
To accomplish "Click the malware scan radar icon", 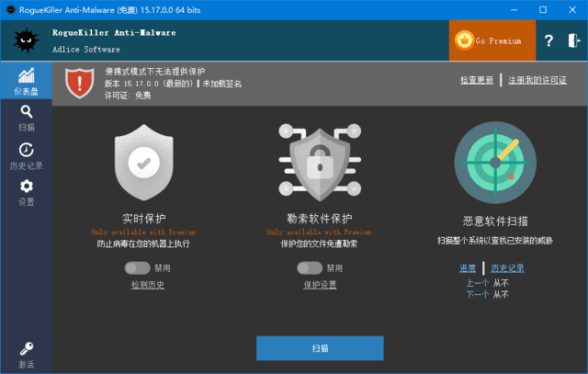I will tap(495, 163).
